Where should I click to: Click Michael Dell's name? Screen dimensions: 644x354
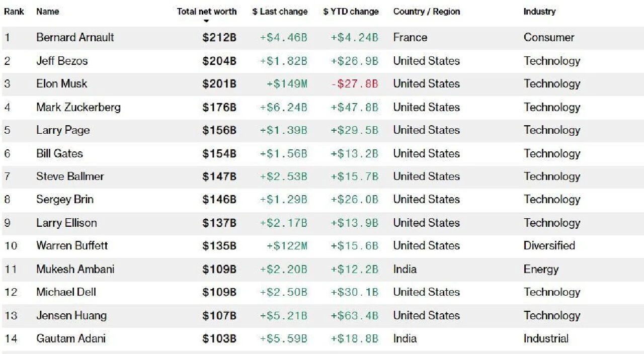pos(66,292)
